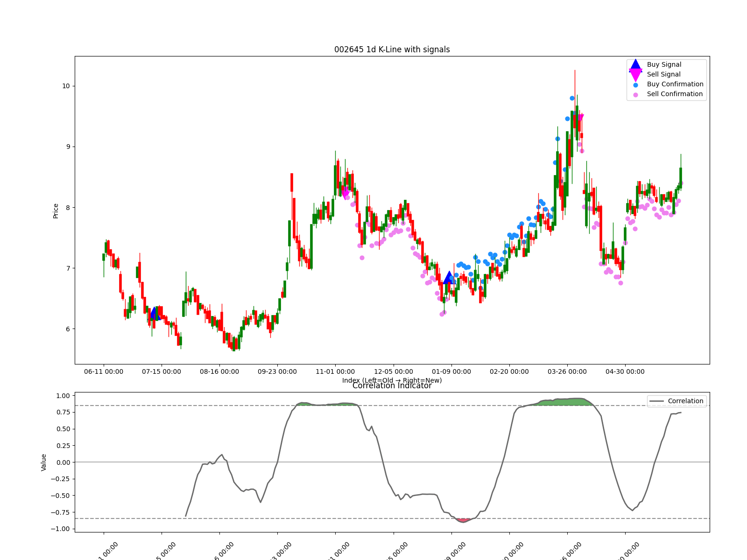747x560 pixels.
Task: Click the red shaded area below -0.85 threshold
Action: pos(463,520)
